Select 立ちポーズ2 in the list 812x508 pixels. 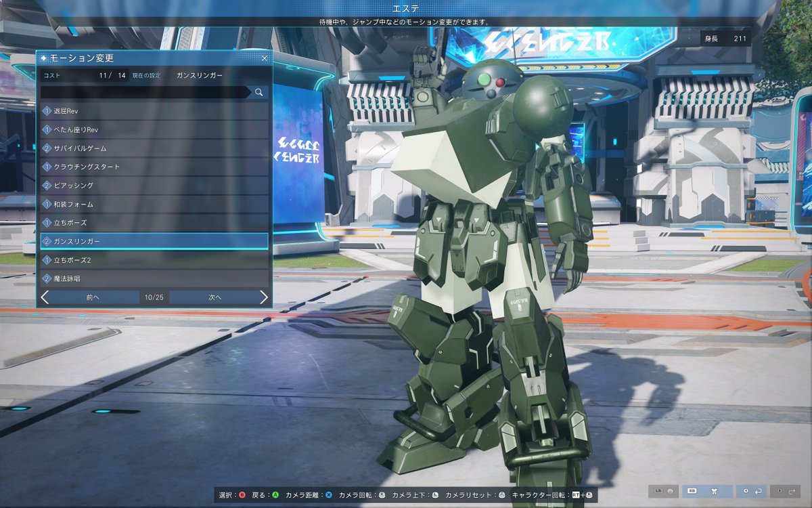coord(154,259)
